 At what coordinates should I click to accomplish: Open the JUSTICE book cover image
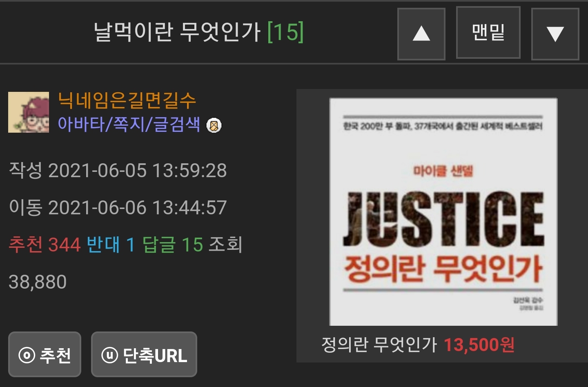point(443,211)
